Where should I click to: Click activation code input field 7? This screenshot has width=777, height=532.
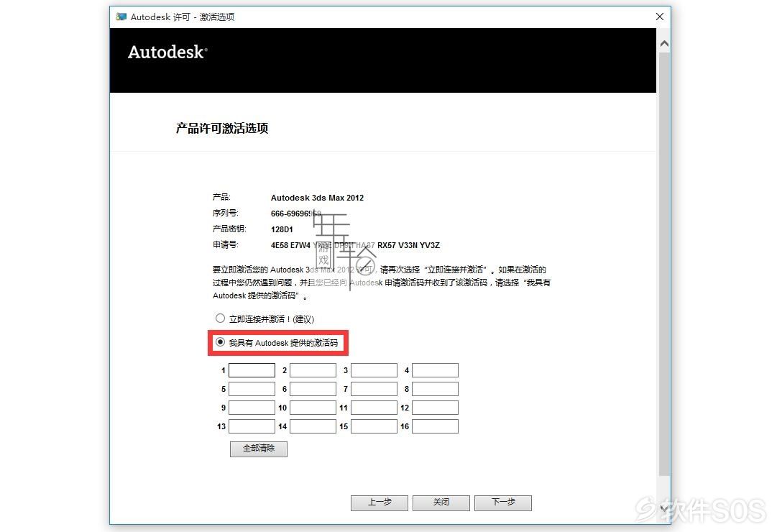click(374, 389)
